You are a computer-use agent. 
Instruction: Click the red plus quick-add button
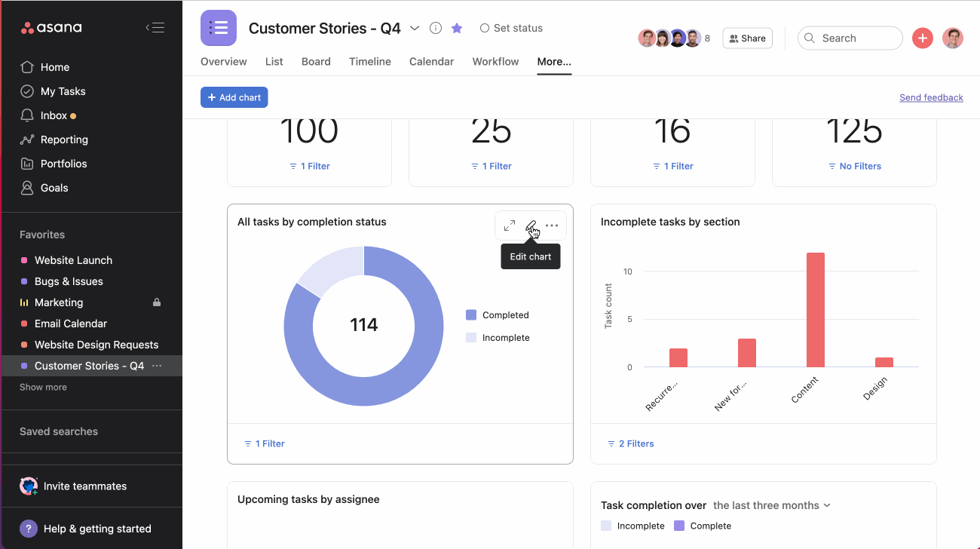(x=922, y=38)
